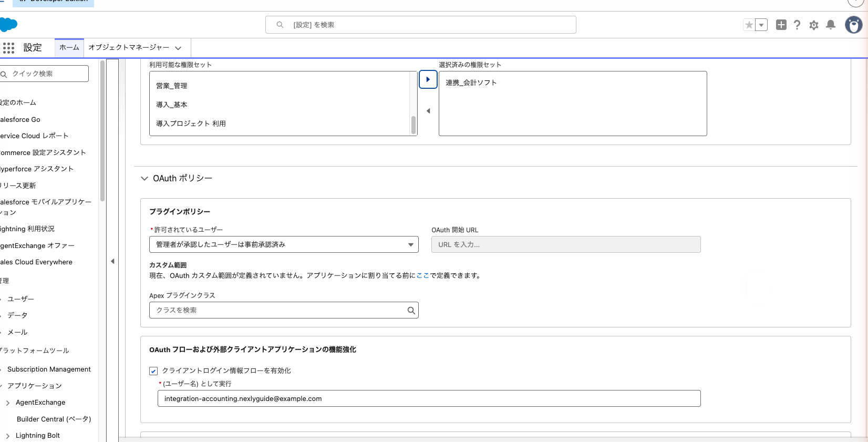868x442 pixels.
Task: Select 連携_会計ソフト in selected permission sets
Action: coord(471,83)
